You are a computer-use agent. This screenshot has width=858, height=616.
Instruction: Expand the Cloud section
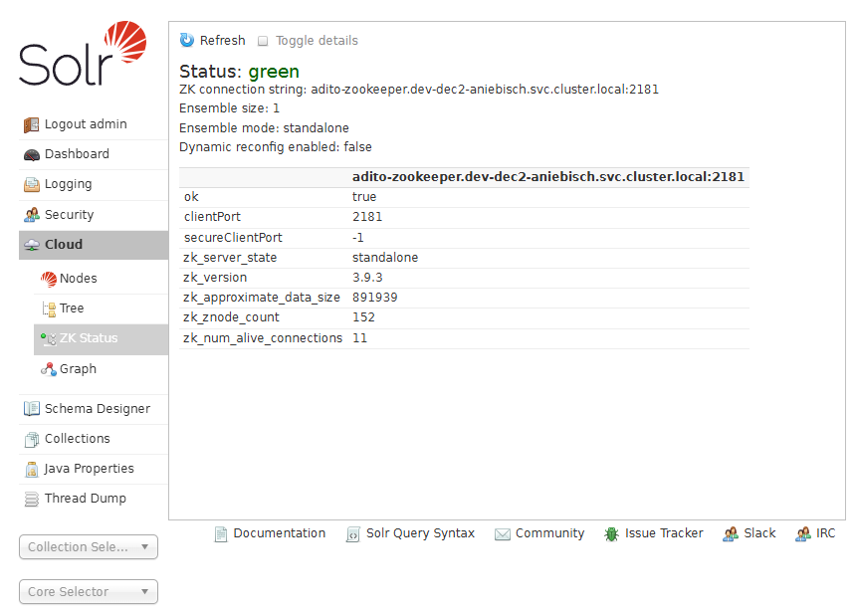tap(60, 244)
